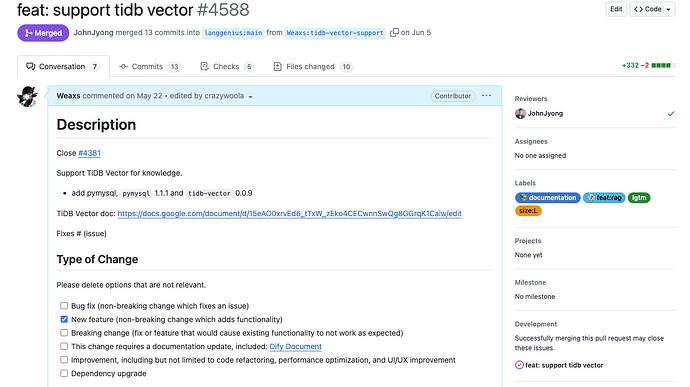The image size is (690, 387).
Task: Click the Reviewers sidebar heading
Action: 531,99
